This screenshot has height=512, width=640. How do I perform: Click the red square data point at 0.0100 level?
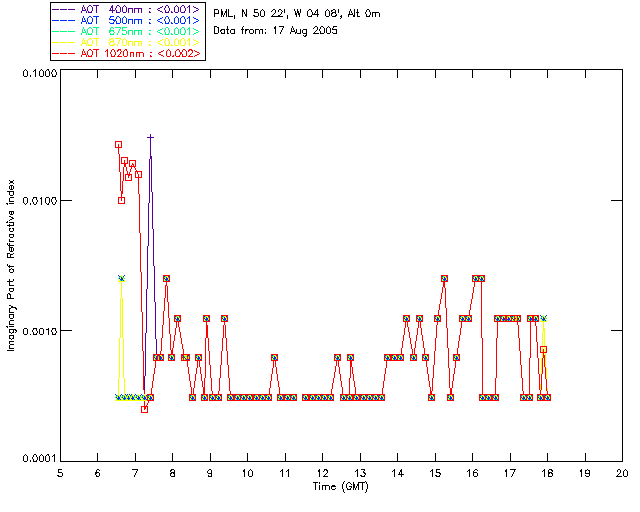[121, 200]
